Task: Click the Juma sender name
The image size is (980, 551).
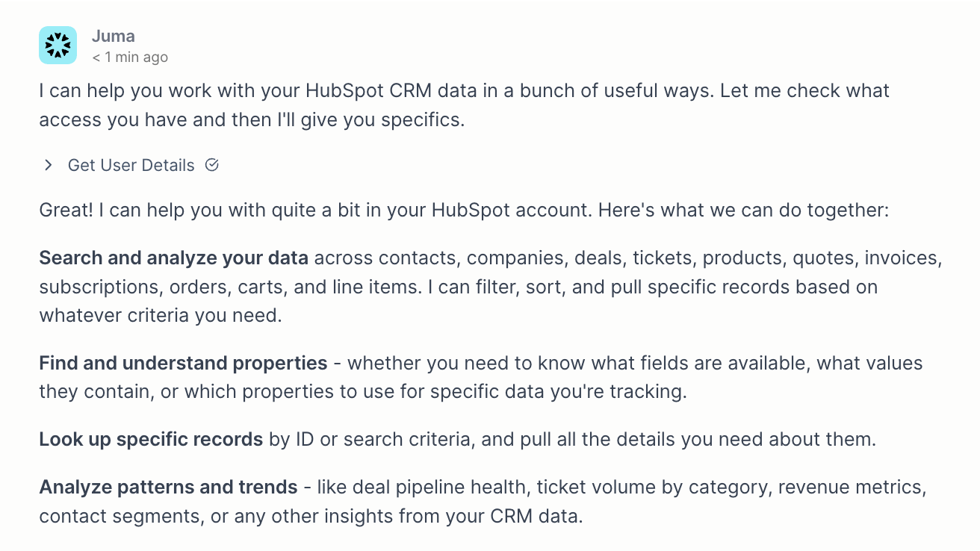Action: click(x=113, y=35)
